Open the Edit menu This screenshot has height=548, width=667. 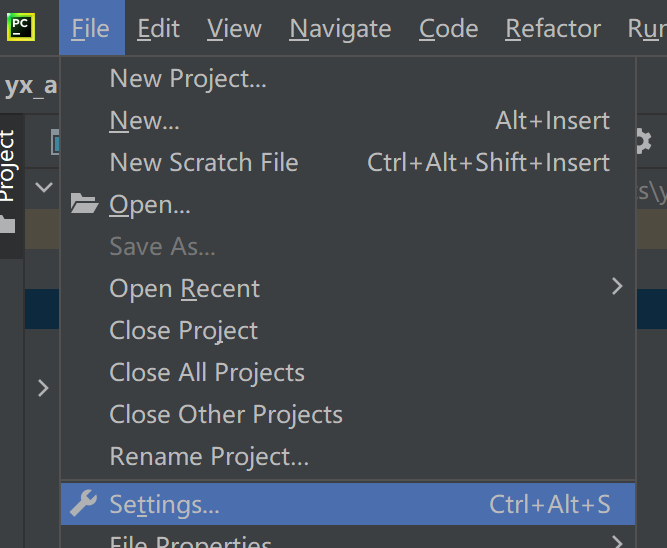coord(159,29)
